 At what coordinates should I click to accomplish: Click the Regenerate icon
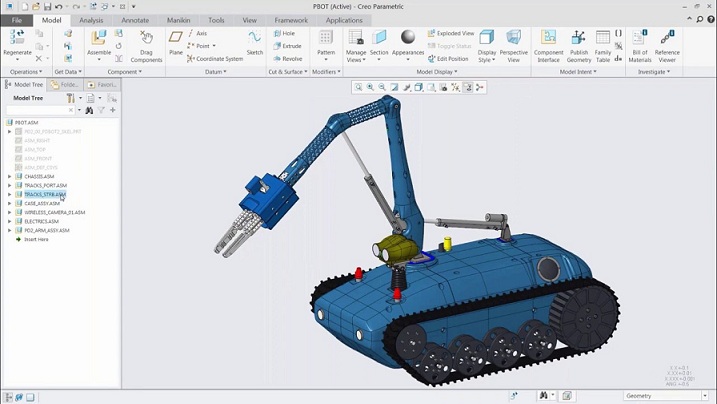pyautogui.click(x=17, y=40)
